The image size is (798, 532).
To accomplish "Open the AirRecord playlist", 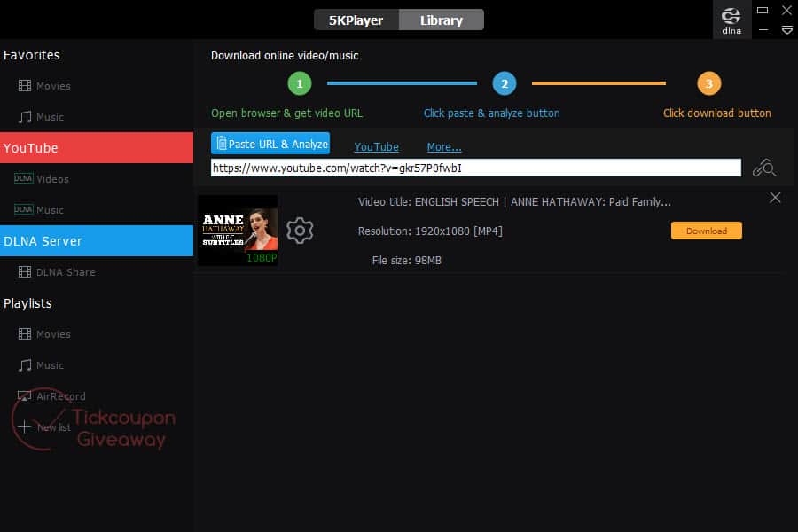I will tap(51, 395).
